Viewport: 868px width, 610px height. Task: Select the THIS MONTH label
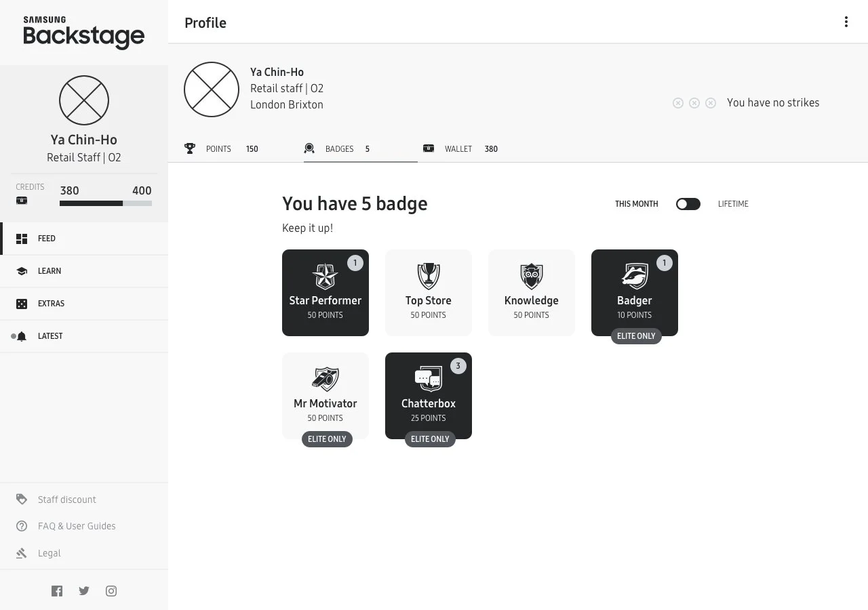point(637,204)
